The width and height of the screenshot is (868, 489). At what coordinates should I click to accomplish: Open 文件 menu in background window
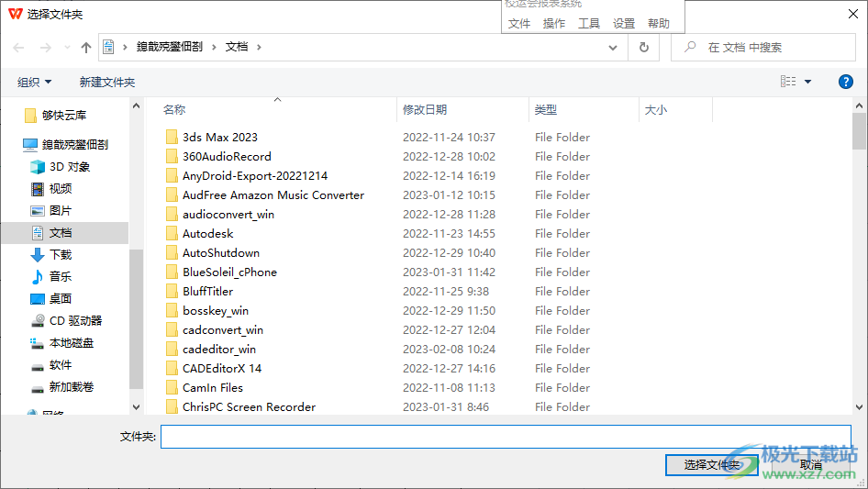click(x=519, y=24)
